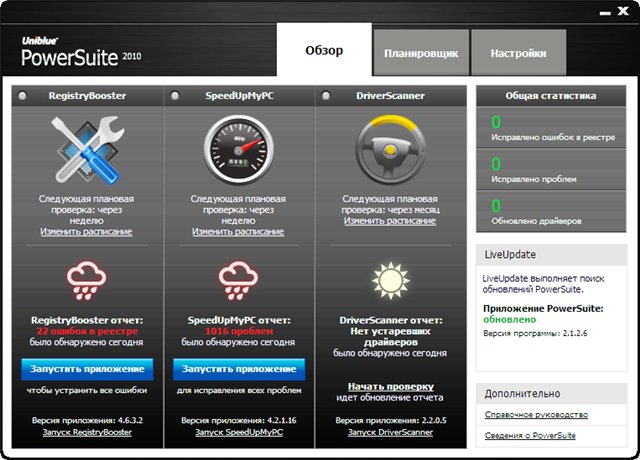
Task: Click 'Приложение PowerSuite:' label
Action: click(543, 308)
